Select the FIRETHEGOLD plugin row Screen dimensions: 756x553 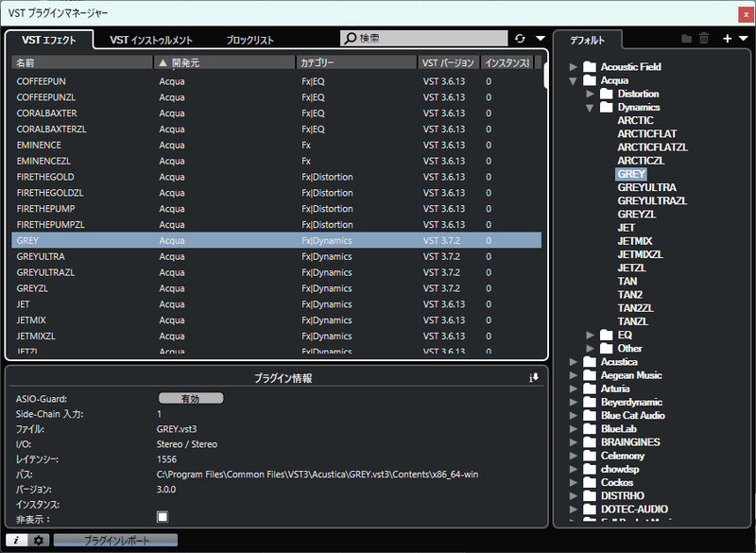[x=276, y=177]
